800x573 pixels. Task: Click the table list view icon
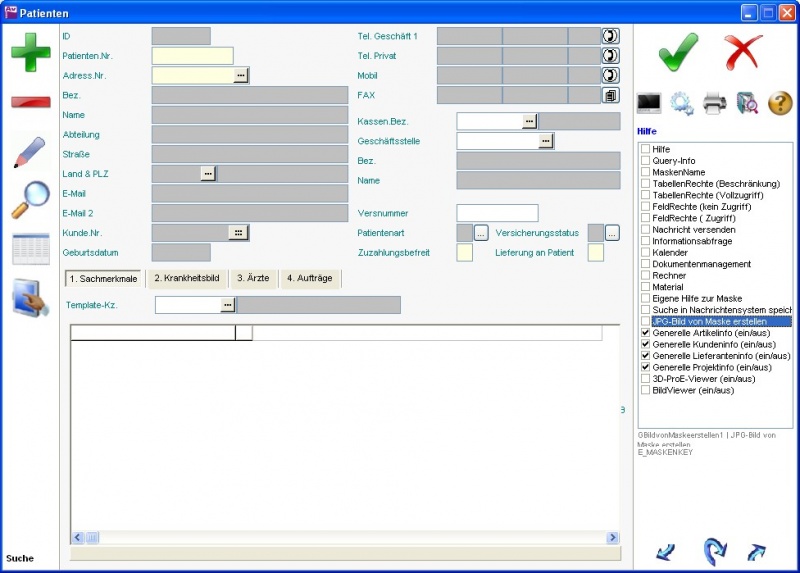tap(30, 249)
